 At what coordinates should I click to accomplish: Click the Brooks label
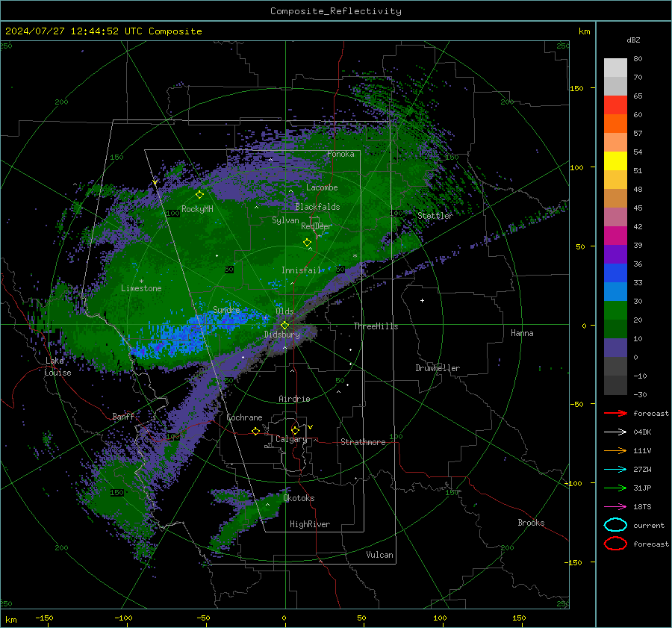(531, 523)
